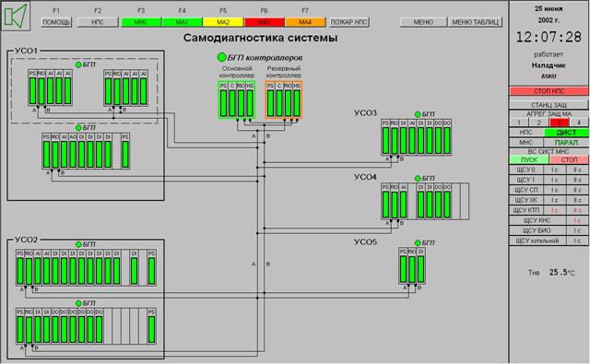Click the ЩСУ КТП red I c indicator

[x=555, y=211]
